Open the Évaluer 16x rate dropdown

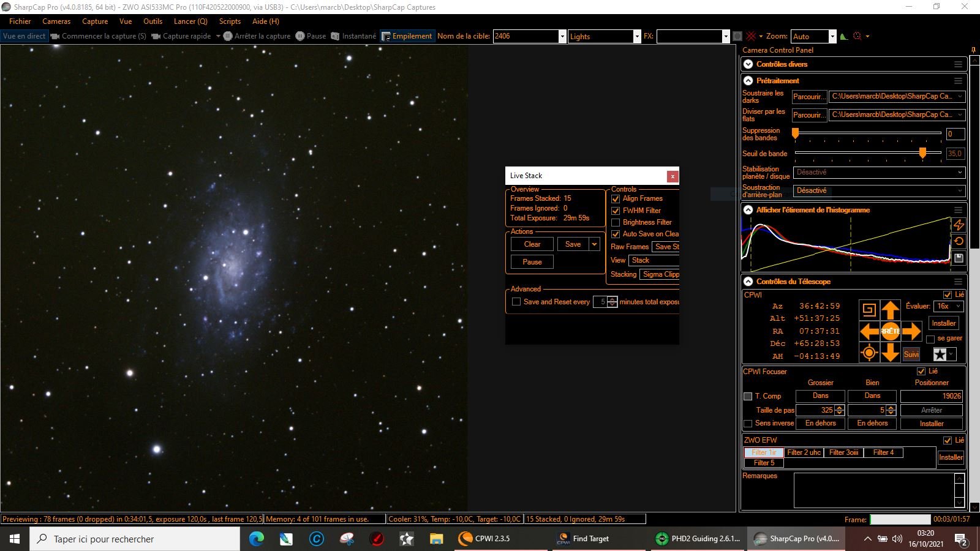click(x=949, y=306)
